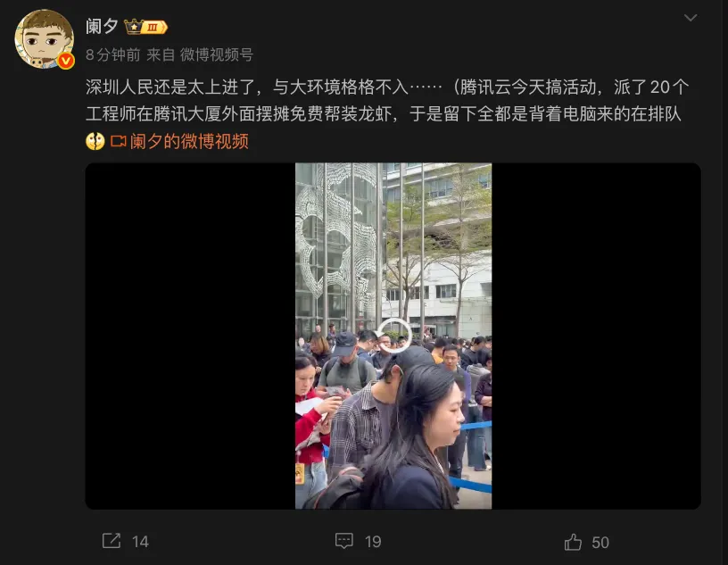Click the video camera icon beside link
This screenshot has width=728, height=565.
click(x=118, y=141)
